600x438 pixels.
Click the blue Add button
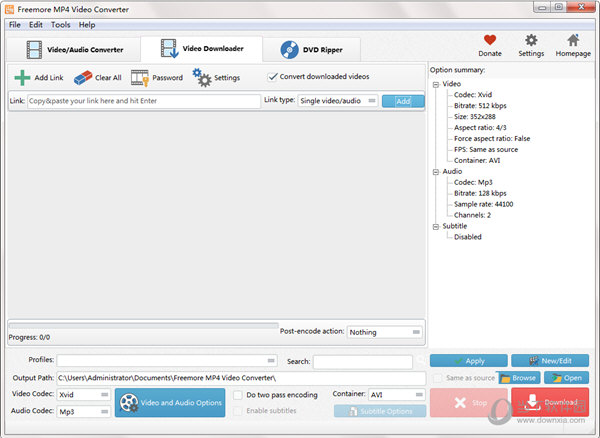pyautogui.click(x=403, y=101)
